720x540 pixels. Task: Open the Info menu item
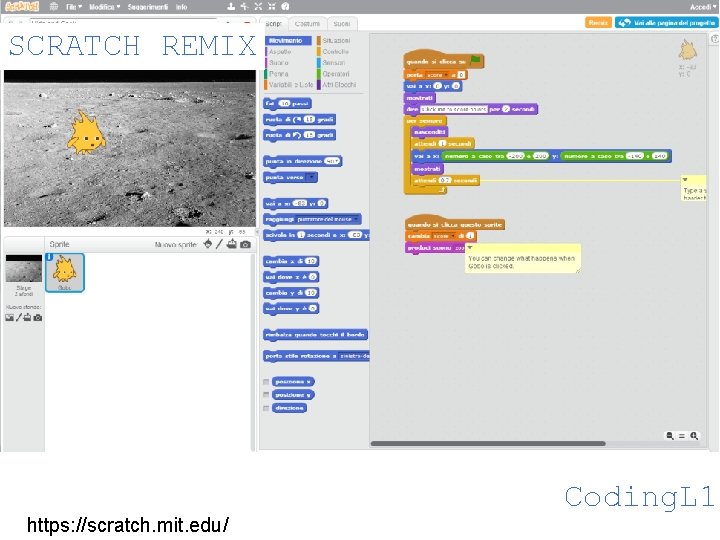pyautogui.click(x=181, y=7)
